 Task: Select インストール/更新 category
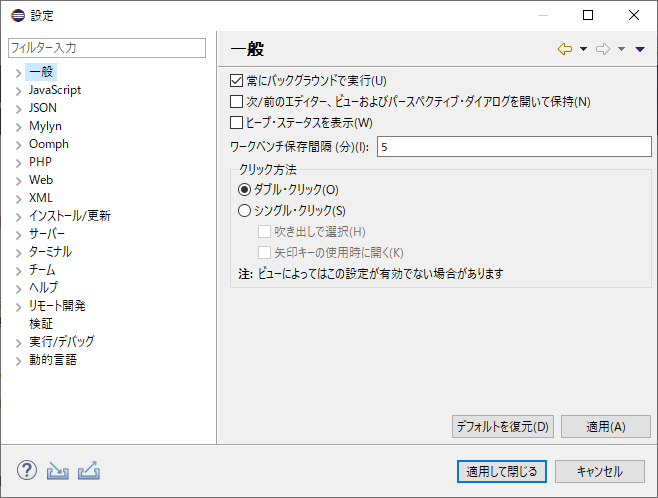coord(70,216)
